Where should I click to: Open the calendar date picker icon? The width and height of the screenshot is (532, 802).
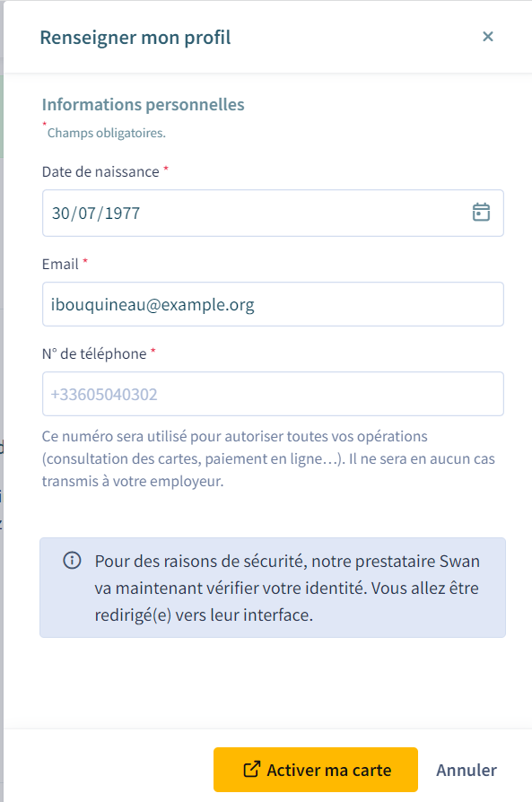click(x=481, y=213)
